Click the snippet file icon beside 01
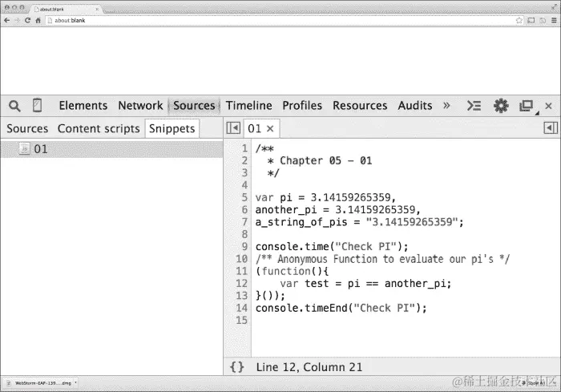561x392 pixels. [24, 148]
